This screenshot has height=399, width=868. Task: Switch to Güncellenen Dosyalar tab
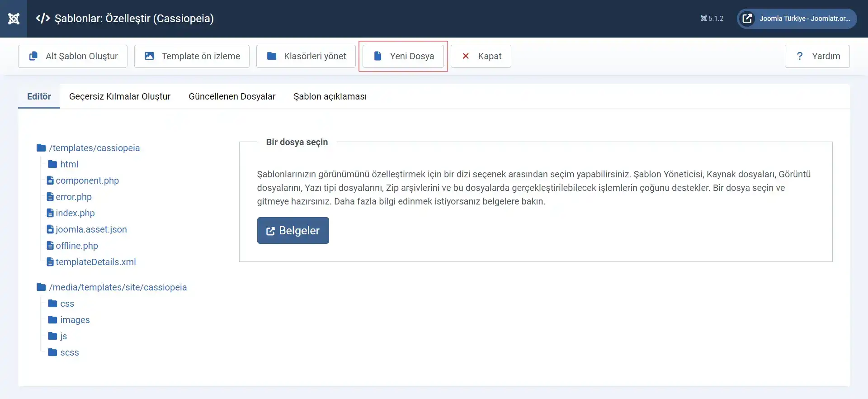point(232,96)
